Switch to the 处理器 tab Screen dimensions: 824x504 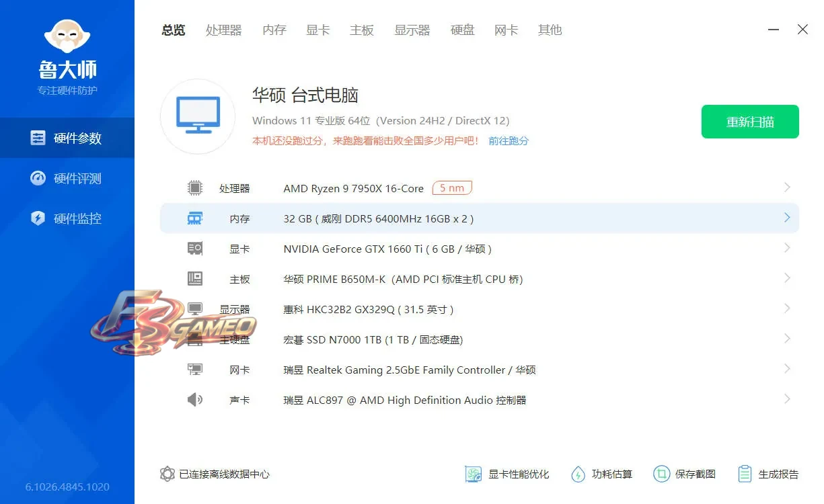click(x=224, y=30)
